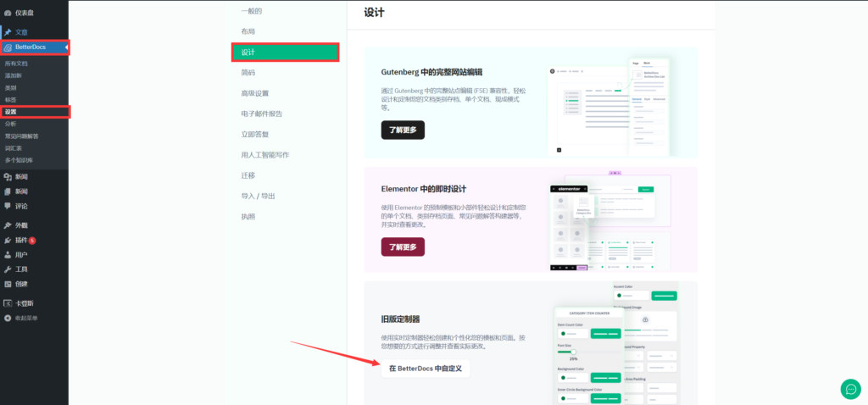Open 类别 submenu item

coord(10,88)
